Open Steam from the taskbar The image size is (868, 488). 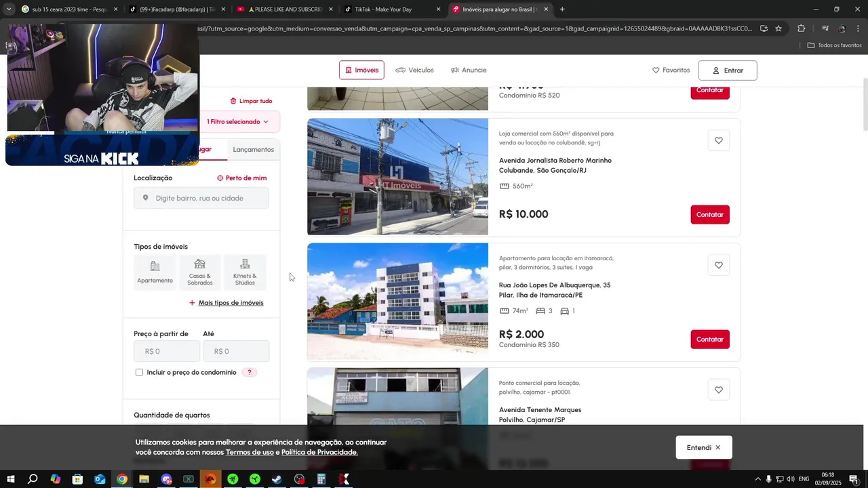(277, 479)
